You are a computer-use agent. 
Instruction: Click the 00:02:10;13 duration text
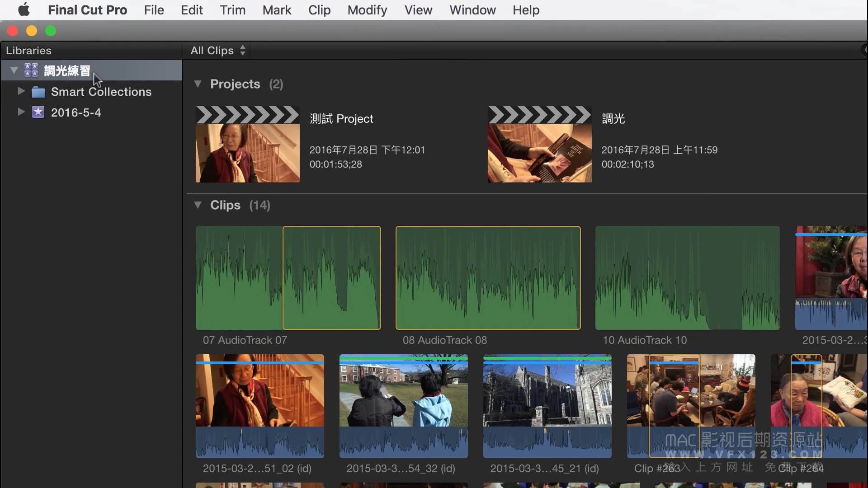click(x=627, y=164)
